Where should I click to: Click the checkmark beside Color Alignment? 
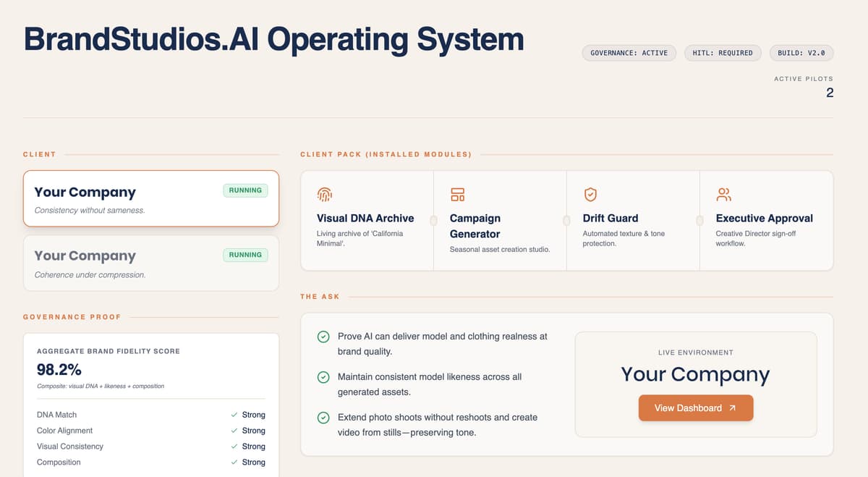point(235,430)
